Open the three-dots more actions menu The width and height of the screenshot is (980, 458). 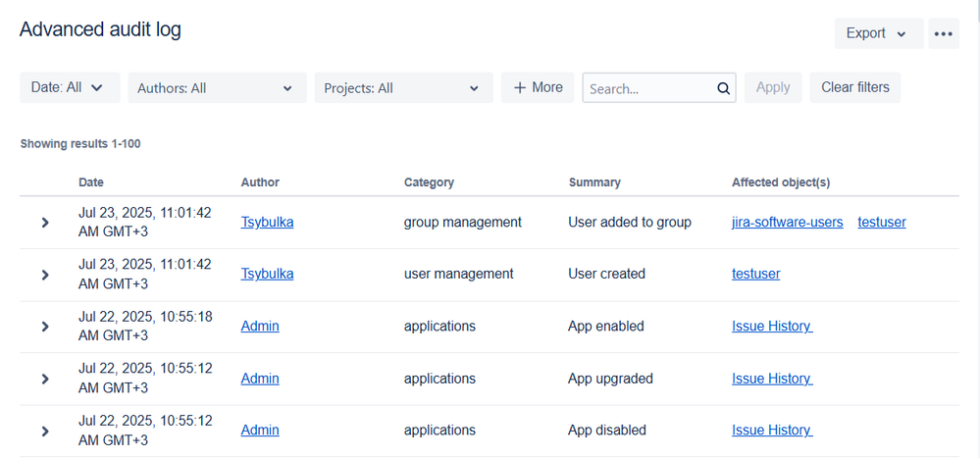point(943,33)
